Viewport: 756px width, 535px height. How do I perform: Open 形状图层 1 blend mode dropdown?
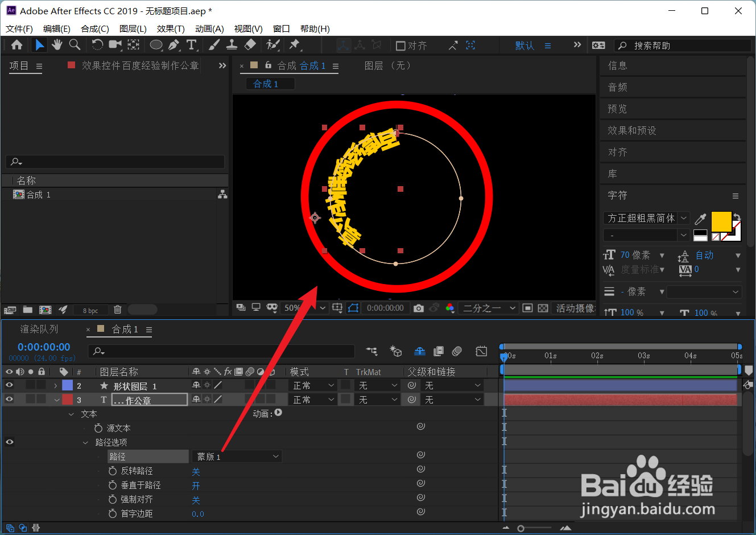pos(313,386)
